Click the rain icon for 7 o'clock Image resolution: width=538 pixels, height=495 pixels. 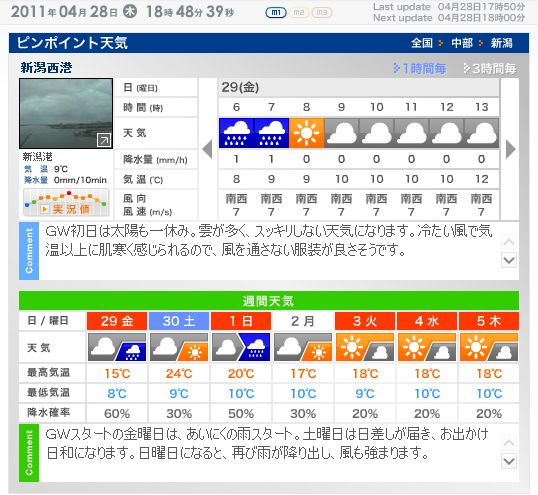271,133
